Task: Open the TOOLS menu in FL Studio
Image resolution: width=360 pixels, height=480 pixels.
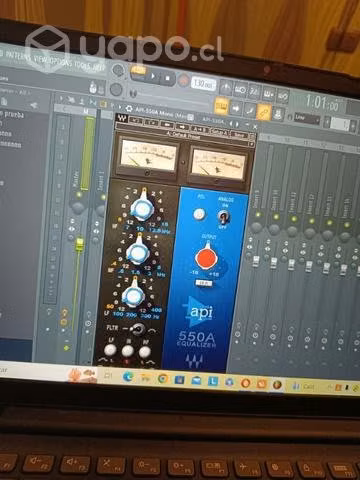Action: point(82,64)
